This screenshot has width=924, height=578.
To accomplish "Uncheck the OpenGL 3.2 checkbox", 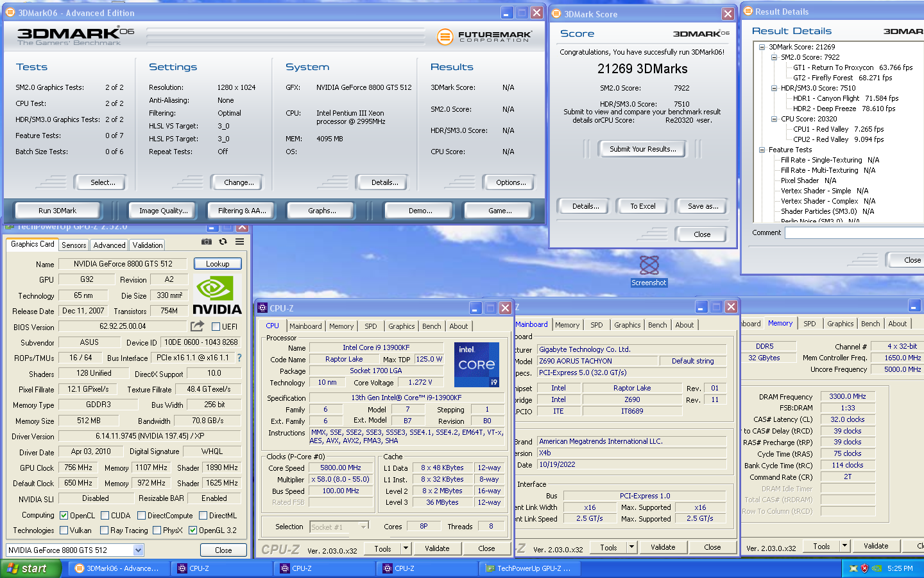I will point(193,530).
